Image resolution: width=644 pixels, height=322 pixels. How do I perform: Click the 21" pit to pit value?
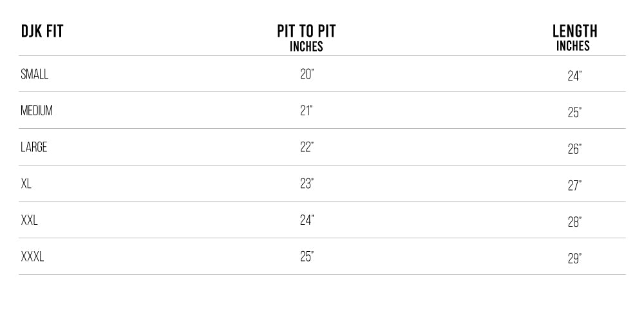[x=306, y=111]
